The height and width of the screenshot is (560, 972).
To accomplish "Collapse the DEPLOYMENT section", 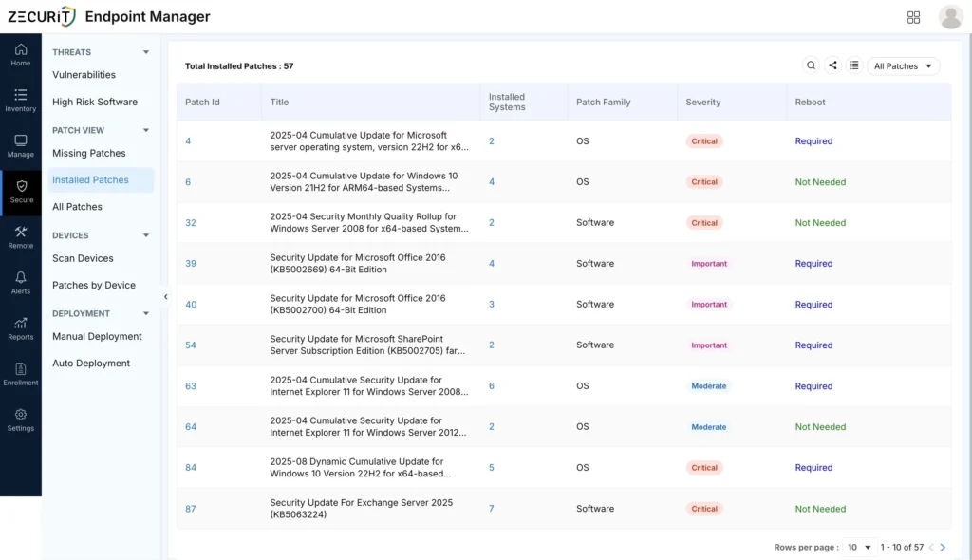I will (145, 314).
